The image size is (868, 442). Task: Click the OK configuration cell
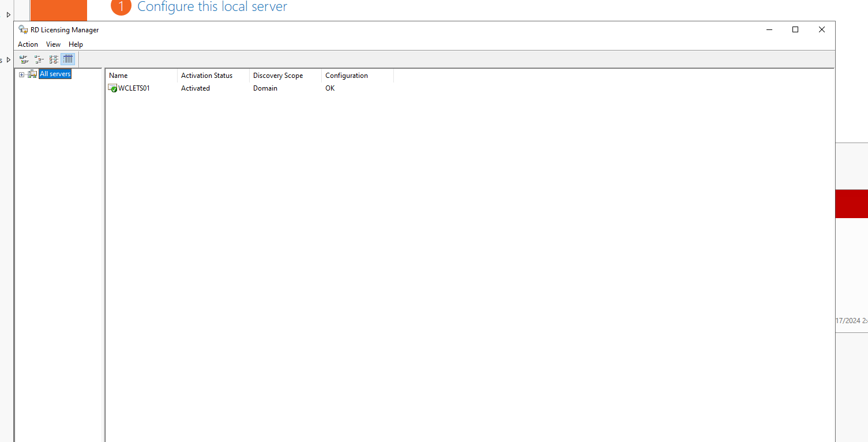(330, 88)
